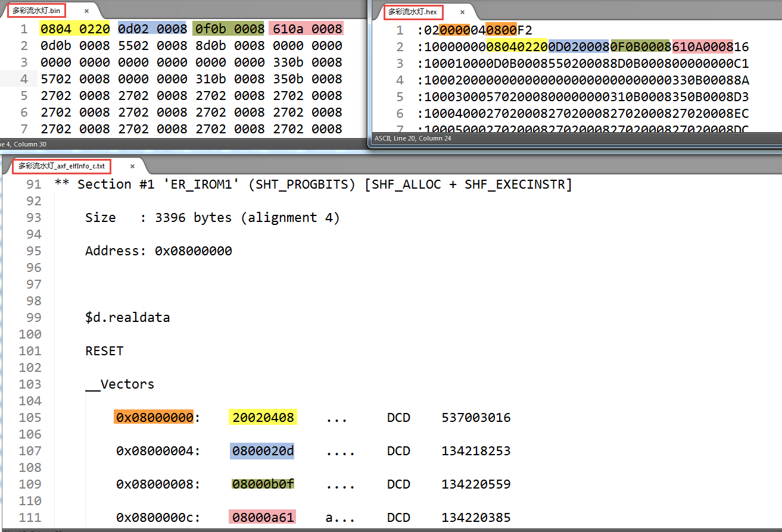Select line number 99 in txt gutter
The height and width of the screenshot is (532, 782).
[x=34, y=317]
